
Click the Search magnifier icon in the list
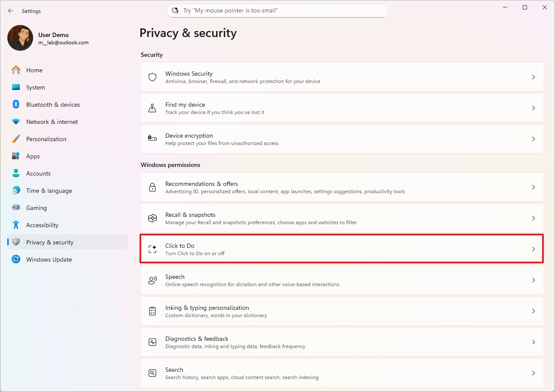pos(152,373)
